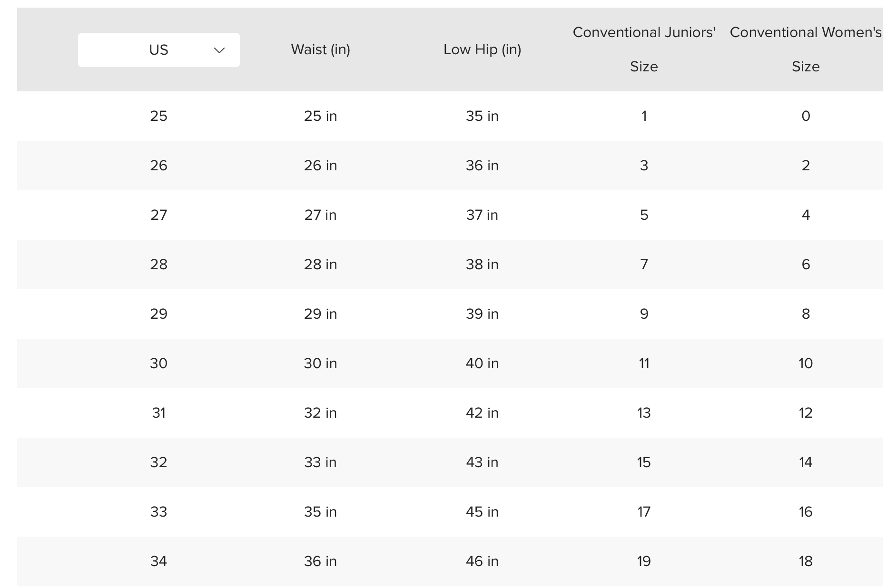Click the 40 in low hip cell
Screen dimensions: 887x588
point(482,363)
